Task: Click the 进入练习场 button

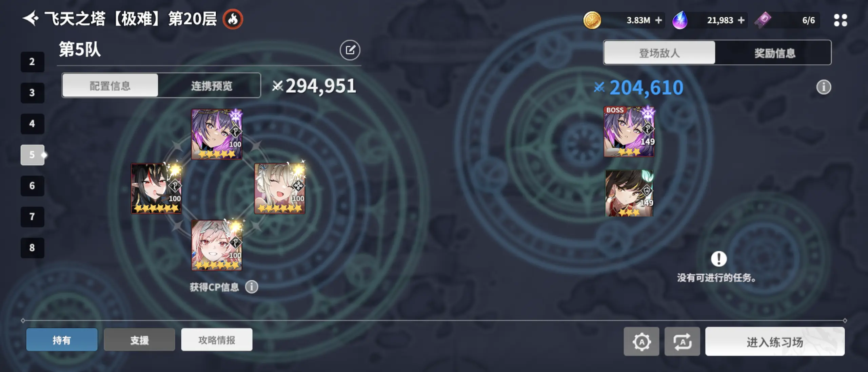Action: pyautogui.click(x=775, y=341)
